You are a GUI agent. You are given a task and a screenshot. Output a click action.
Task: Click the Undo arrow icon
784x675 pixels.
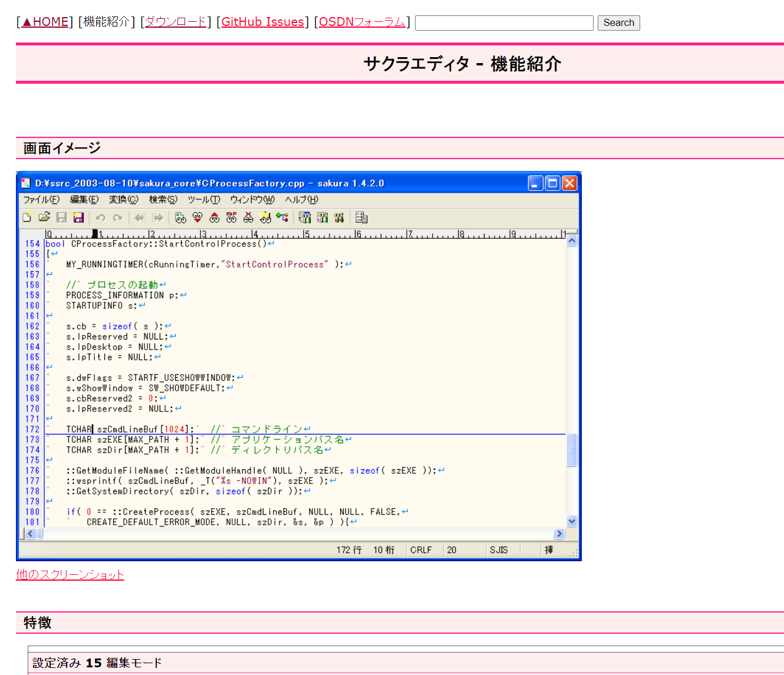(101, 218)
